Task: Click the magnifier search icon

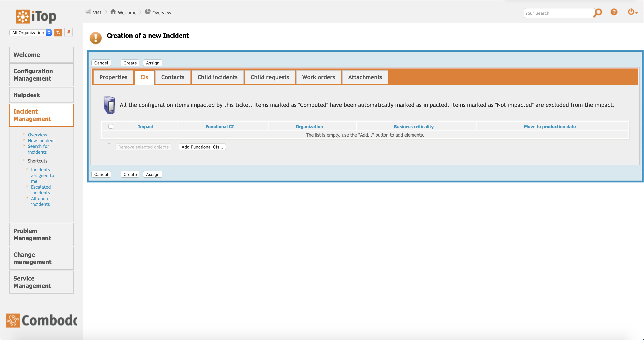Action: pos(598,12)
